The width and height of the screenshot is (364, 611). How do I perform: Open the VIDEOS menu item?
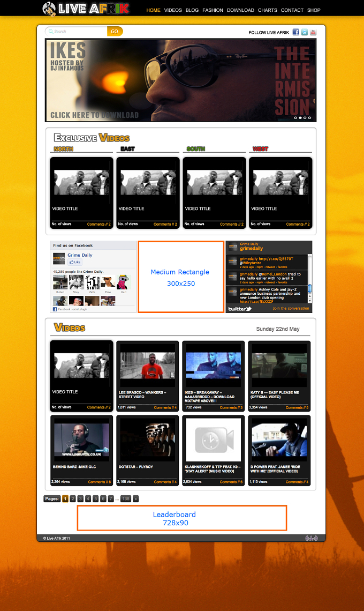(173, 10)
